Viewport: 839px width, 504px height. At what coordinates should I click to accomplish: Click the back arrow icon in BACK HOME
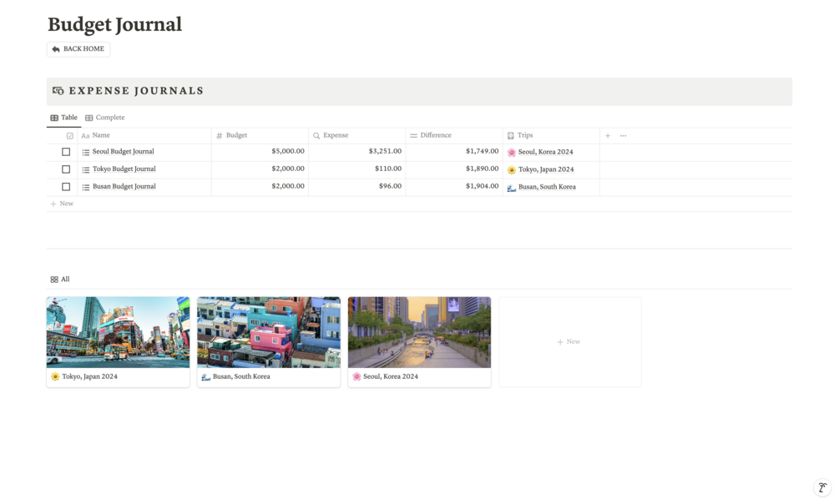(56, 49)
